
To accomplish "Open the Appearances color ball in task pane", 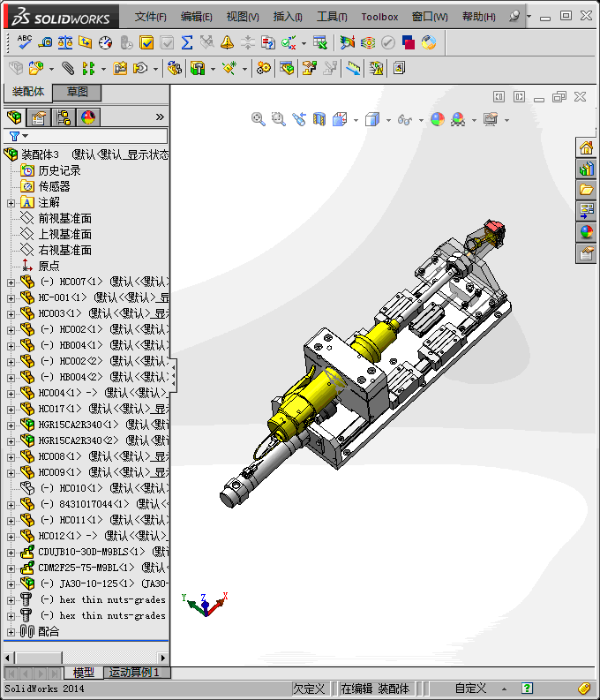I will [586, 232].
